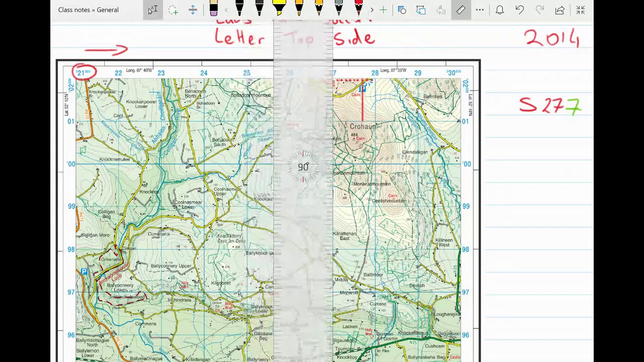Redo the last action
Screen dimensions: 644x362
(540, 10)
